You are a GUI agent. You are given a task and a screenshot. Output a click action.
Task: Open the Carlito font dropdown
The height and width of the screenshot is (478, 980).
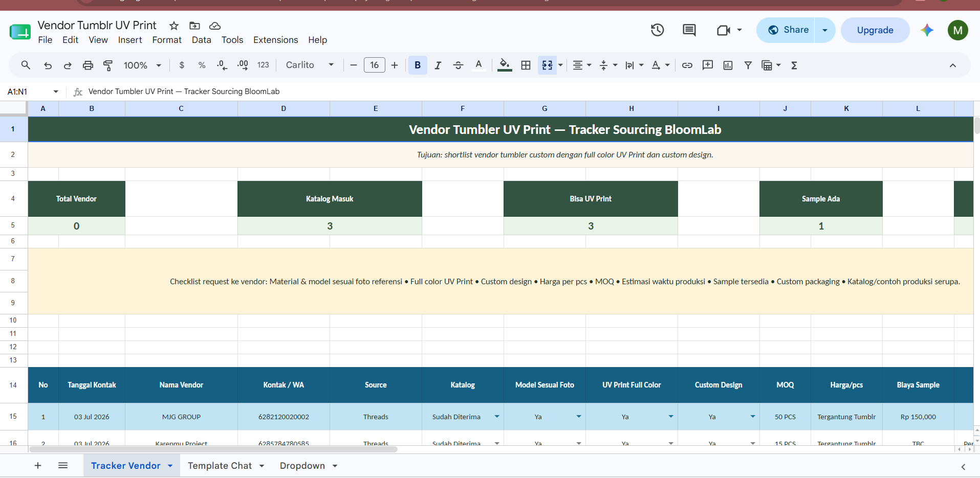310,65
